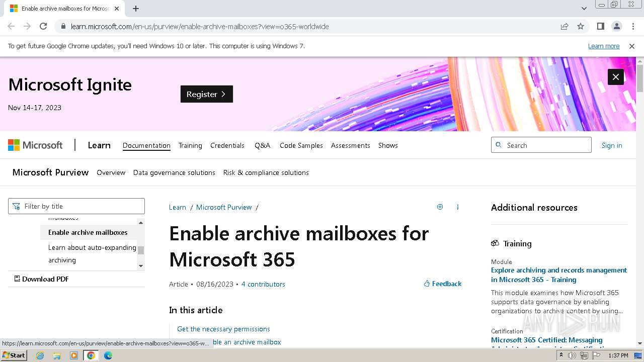Click the sidebar tree scroll-down arrow
The width and height of the screenshot is (644, 362).
point(141,266)
